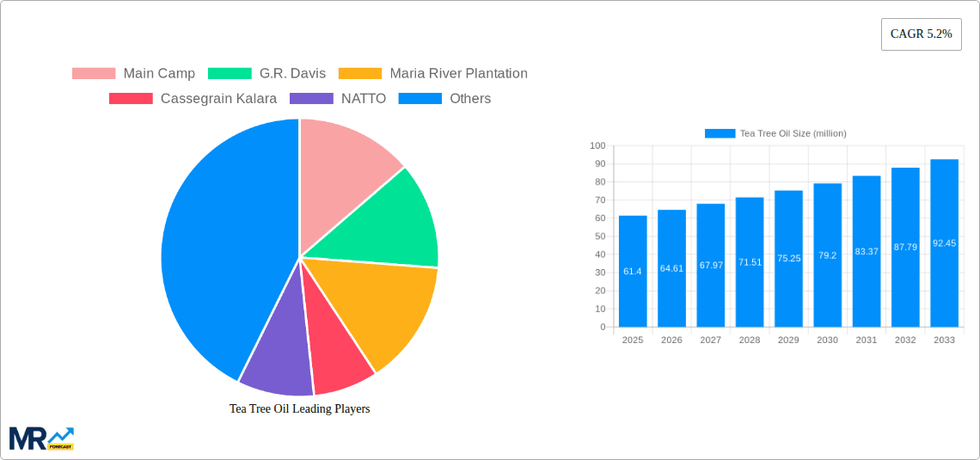
Task: Click the MR Forecast logo
Action: [41, 438]
